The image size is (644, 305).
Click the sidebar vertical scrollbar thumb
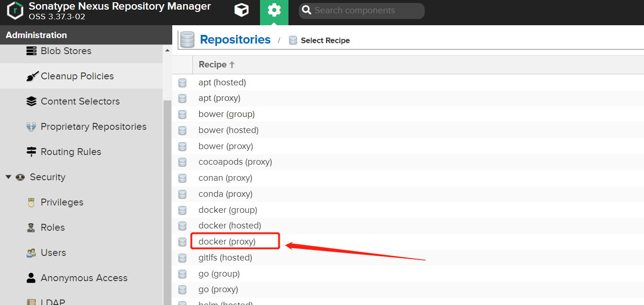point(167,202)
